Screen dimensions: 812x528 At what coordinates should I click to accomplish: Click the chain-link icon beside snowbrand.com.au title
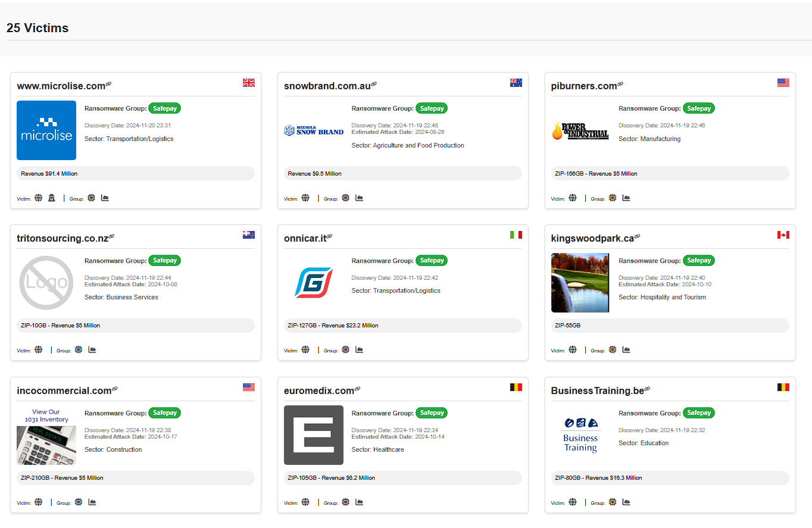click(x=374, y=85)
